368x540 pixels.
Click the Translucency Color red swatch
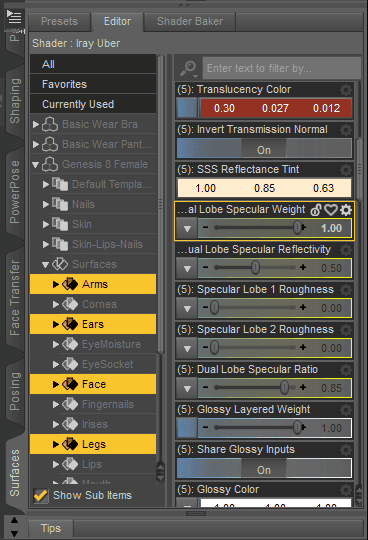click(276, 108)
